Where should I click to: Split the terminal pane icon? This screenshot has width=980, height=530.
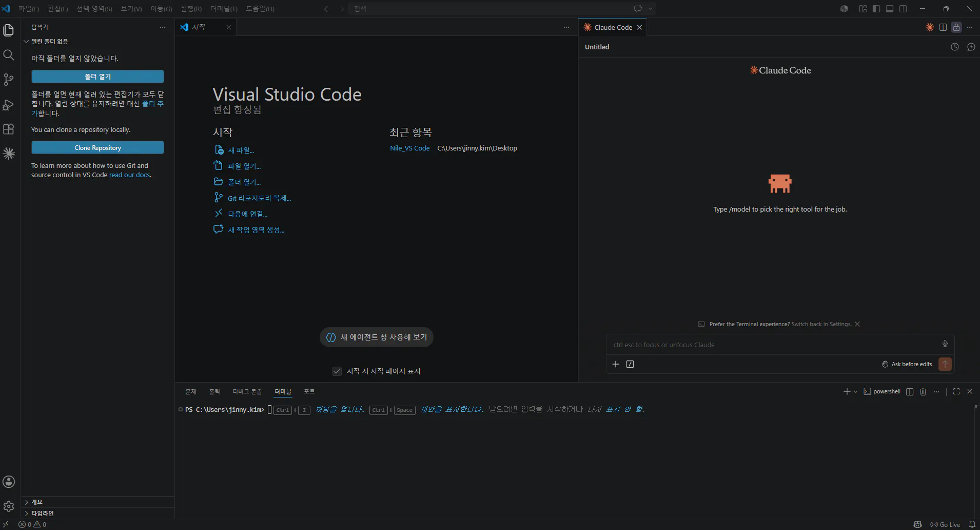(910, 391)
